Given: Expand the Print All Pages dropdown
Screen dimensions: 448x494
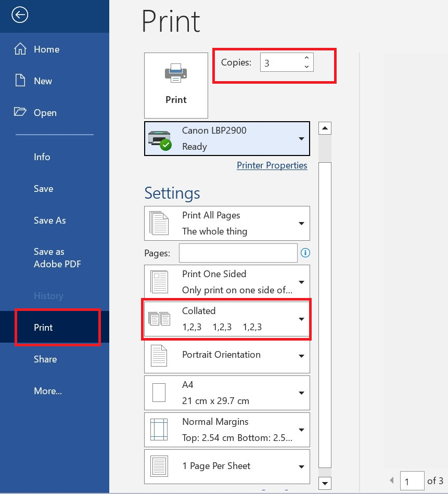Looking at the screenshot, I should (301, 224).
